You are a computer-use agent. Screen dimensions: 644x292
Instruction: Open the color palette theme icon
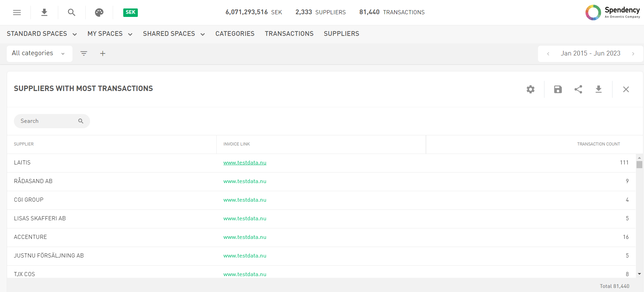click(99, 13)
